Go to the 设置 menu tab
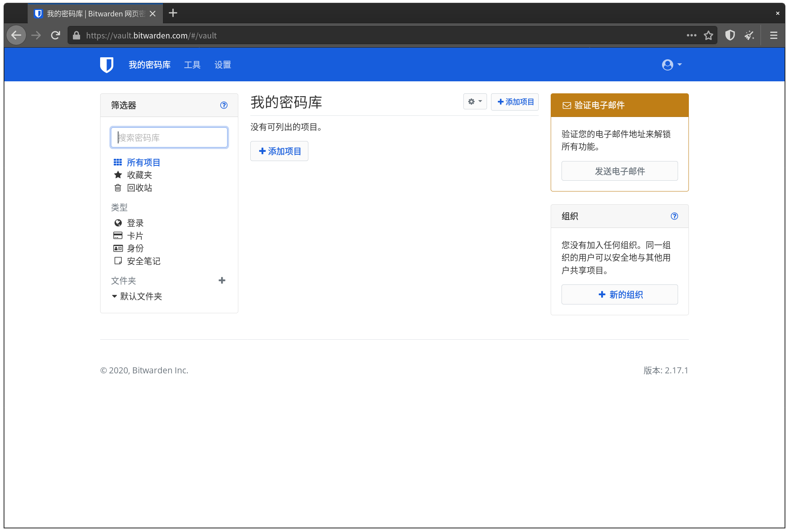The width and height of the screenshot is (789, 532). [223, 65]
